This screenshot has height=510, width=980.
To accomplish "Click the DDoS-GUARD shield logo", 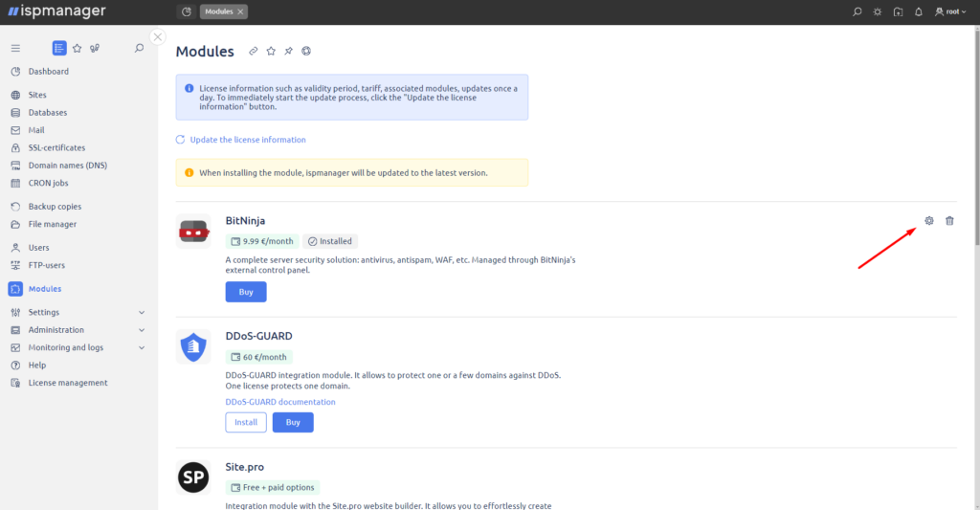I will coord(193,347).
